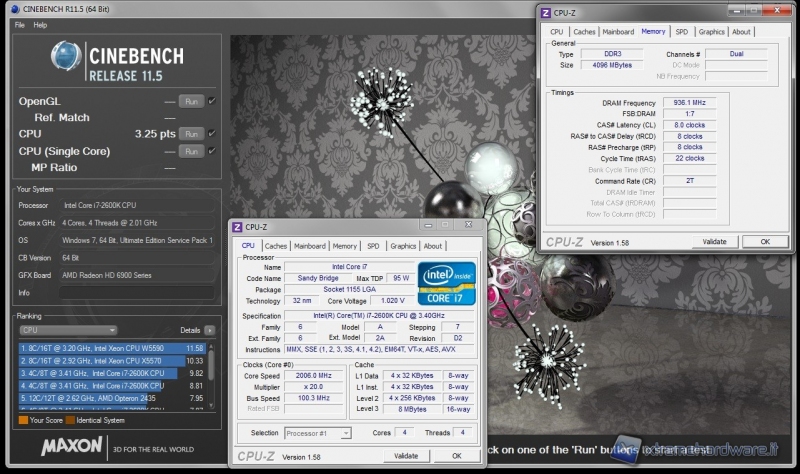Image resolution: width=800 pixels, height=474 pixels.
Task: Toggle the OpenGL test checkbox
Action: [x=211, y=101]
